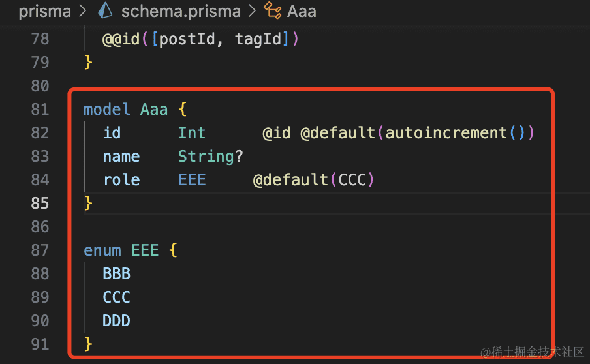Click the autoincrement function call
Image resolution: width=590 pixels, height=364 pixels.
coord(446,132)
